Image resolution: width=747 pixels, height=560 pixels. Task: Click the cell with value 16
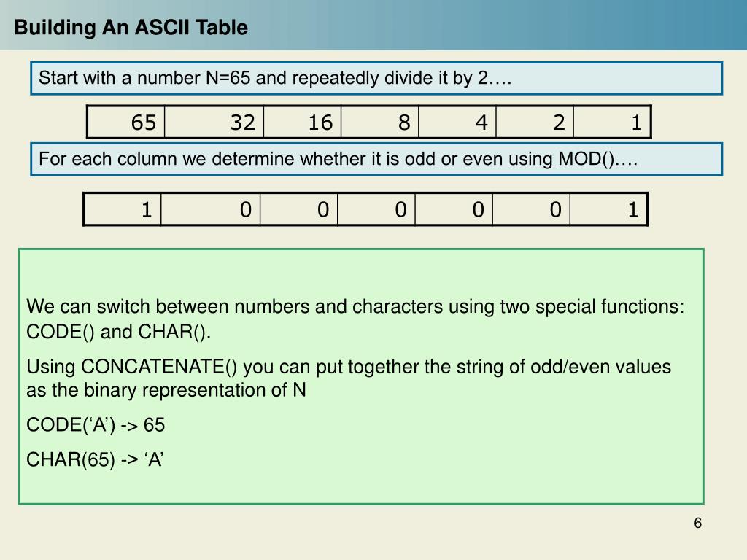(x=302, y=122)
